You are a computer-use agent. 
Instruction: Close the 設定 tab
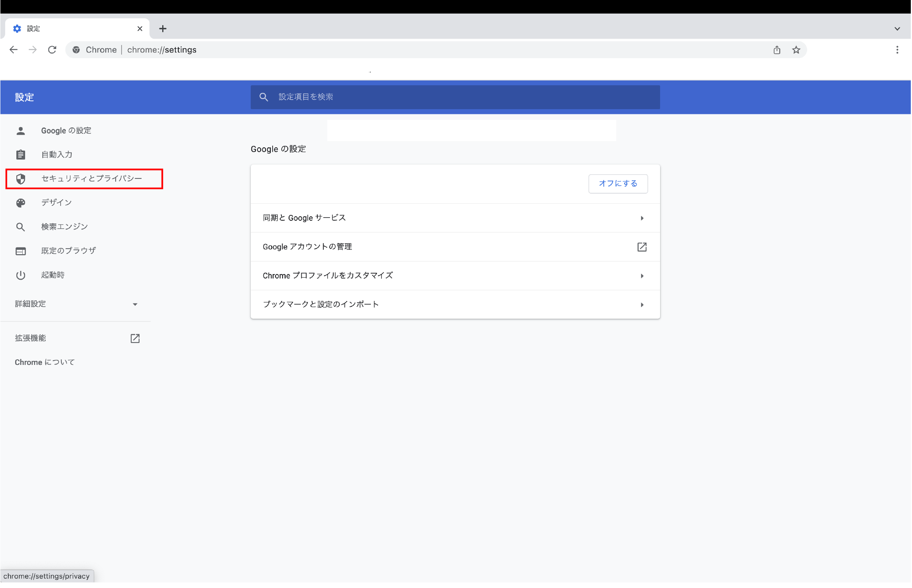pos(140,29)
